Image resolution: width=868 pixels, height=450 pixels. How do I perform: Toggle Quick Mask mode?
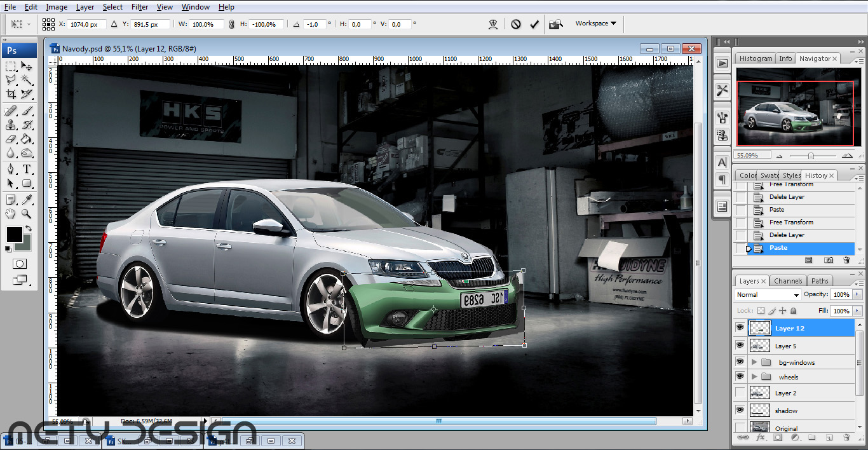click(20, 264)
